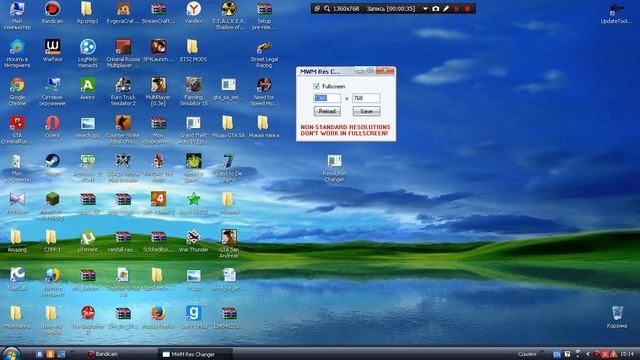Launch S.T.A.L.K.E.R. Shadow of Chernobyl shortcut

(x=229, y=16)
